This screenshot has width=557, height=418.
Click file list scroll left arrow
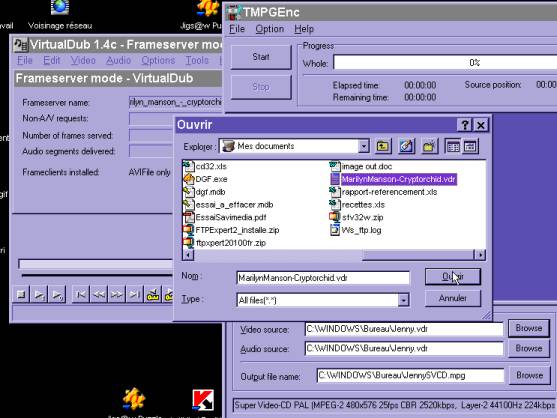pos(188,255)
